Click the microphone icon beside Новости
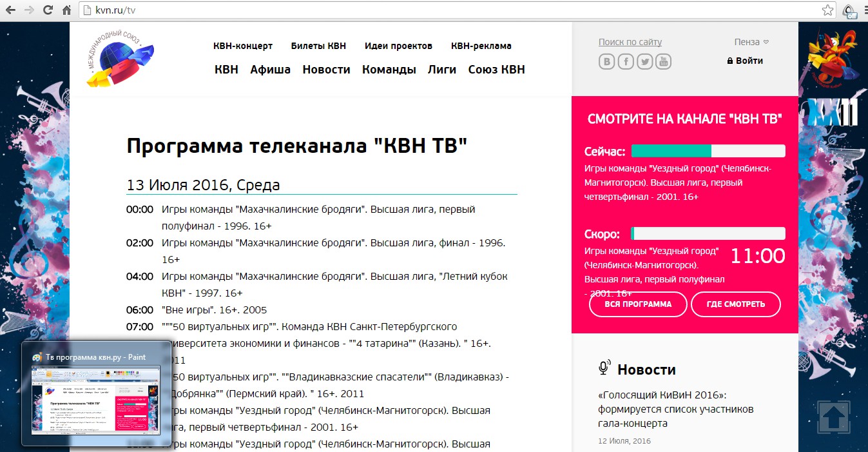The height and width of the screenshot is (452, 868). pos(604,368)
